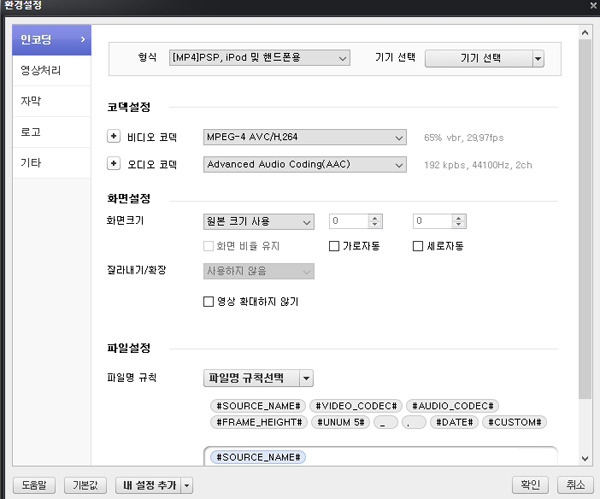Switch to the 자막 tab
Viewport: 600px width, 499px height.
(x=52, y=101)
